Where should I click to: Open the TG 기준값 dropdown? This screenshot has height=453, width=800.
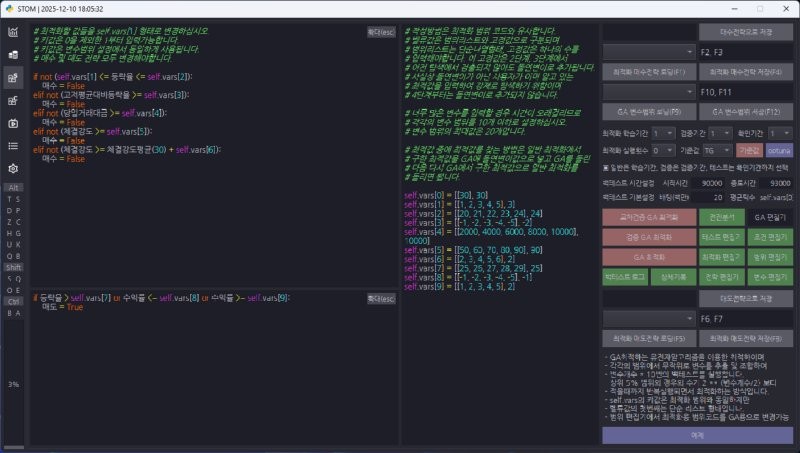[716, 149]
